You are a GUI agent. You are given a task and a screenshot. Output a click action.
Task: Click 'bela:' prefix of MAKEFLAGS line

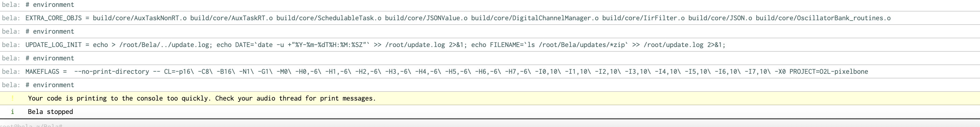pyautogui.click(x=11, y=71)
